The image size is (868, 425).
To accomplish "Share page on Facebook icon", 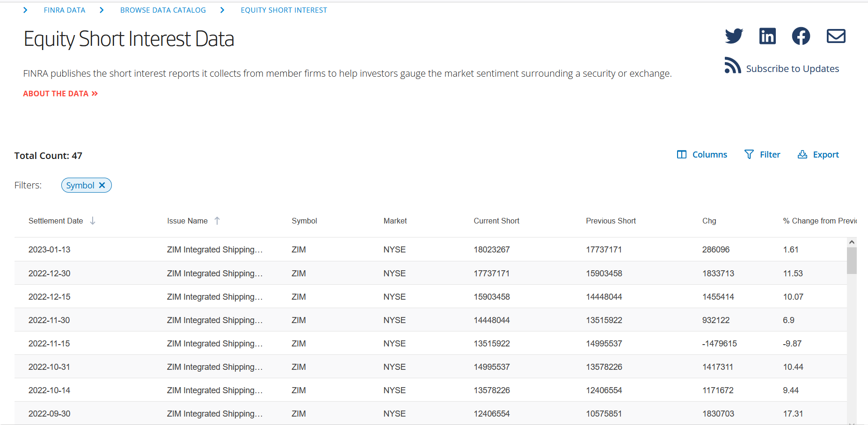I will coord(801,36).
